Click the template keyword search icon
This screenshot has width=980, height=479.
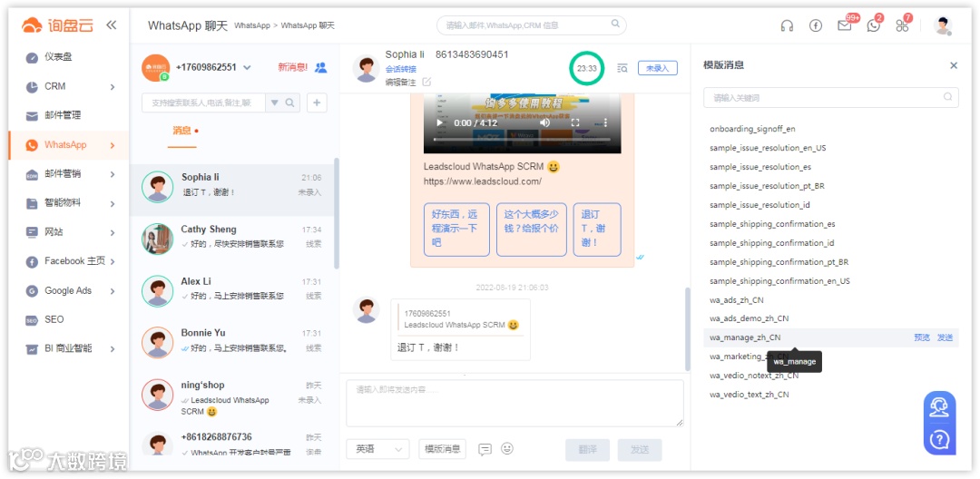pos(947,97)
